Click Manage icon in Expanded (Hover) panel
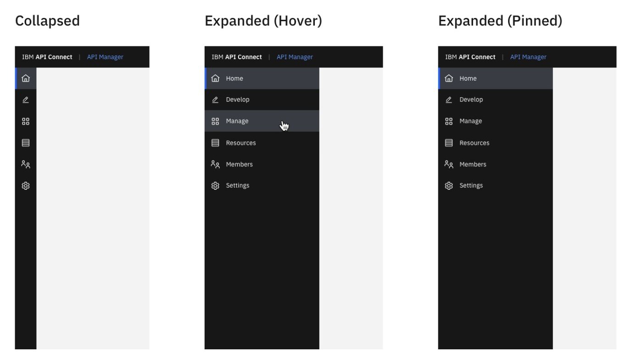This screenshot has width=631, height=364. 215,121
